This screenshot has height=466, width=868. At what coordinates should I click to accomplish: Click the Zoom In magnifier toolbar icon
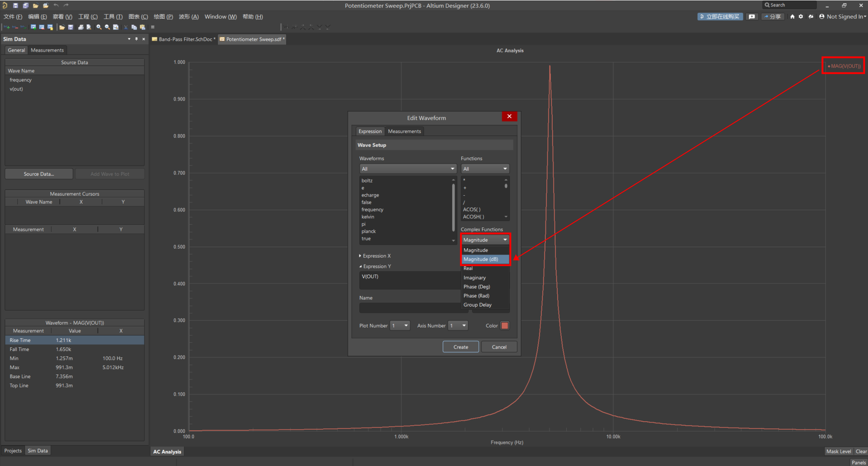99,27
